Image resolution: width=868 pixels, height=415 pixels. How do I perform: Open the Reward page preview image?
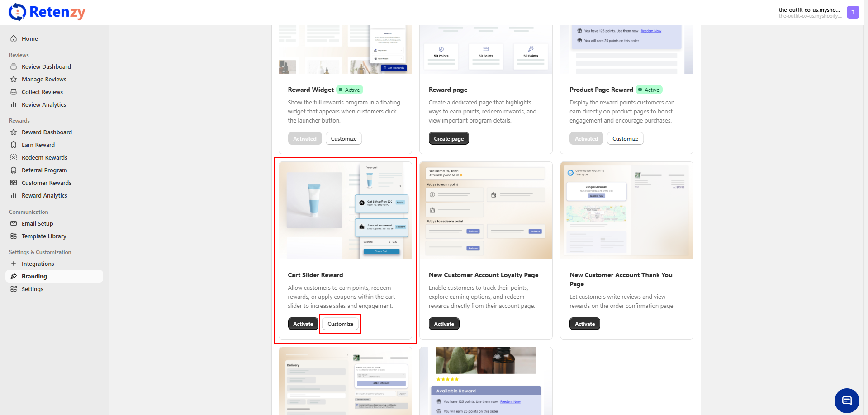point(486,49)
